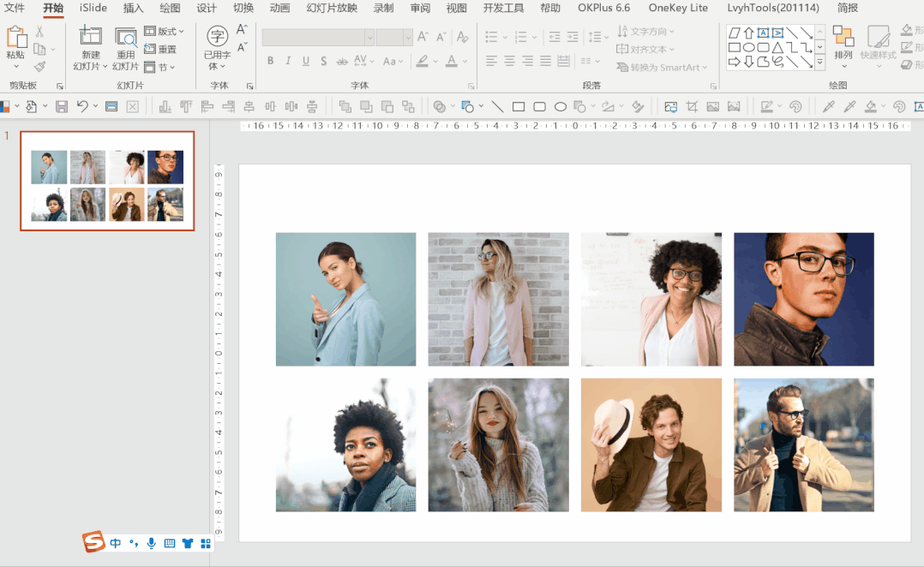Viewport: 924px width, 567px height.
Task: Open the Insert (插入) ribbon tab
Action: click(x=133, y=8)
